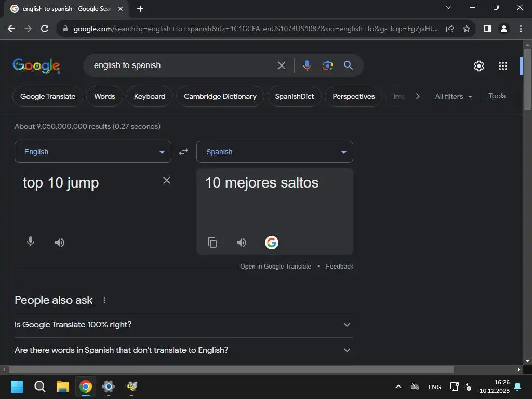Open the search Tools button
The image size is (532, 399).
(x=497, y=96)
